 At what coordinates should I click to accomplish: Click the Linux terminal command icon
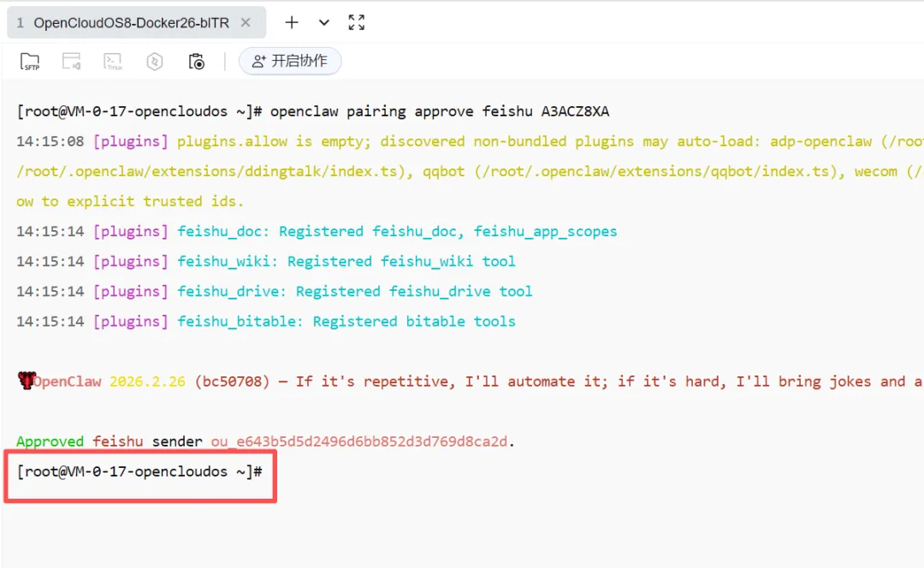pos(113,62)
